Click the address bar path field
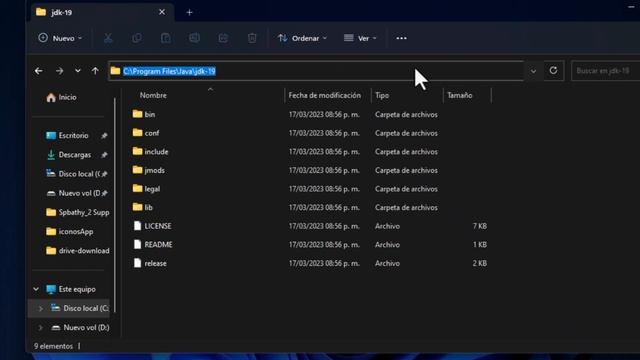 coord(316,71)
